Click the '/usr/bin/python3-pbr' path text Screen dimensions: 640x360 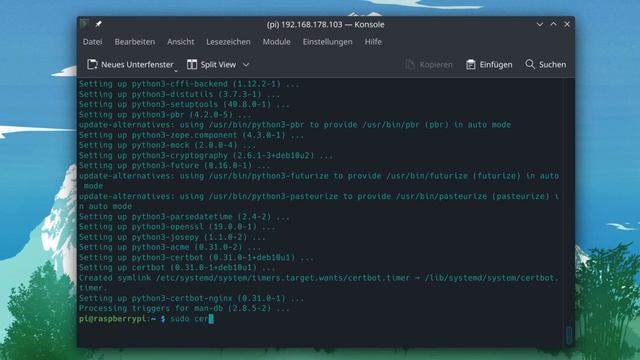pyautogui.click(x=256, y=125)
